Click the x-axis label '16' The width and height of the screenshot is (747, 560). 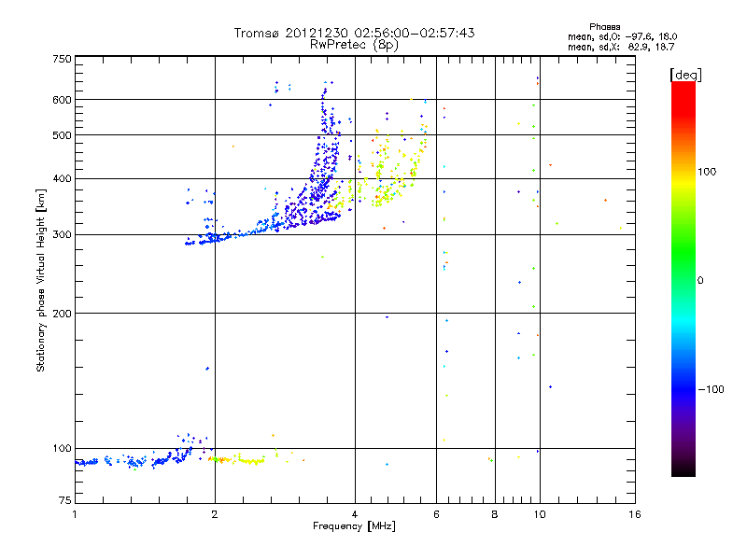[x=635, y=514]
